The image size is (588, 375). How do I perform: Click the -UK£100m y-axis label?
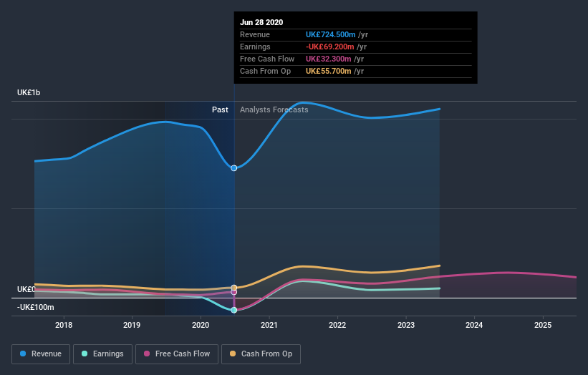coord(36,307)
